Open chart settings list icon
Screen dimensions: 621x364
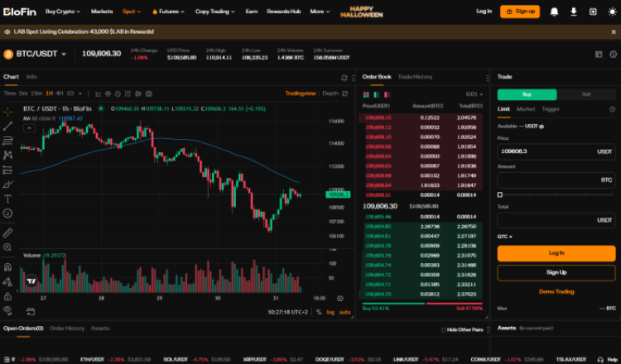[x=128, y=93]
